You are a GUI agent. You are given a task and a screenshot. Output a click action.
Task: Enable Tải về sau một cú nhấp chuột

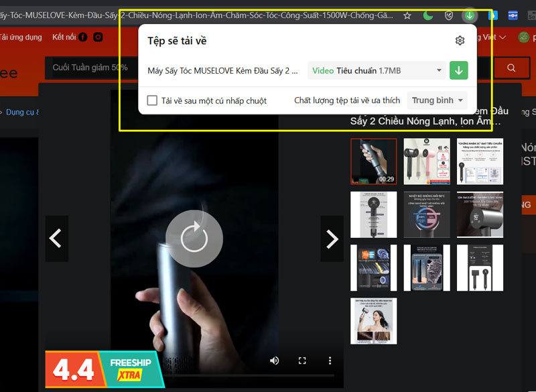151,100
